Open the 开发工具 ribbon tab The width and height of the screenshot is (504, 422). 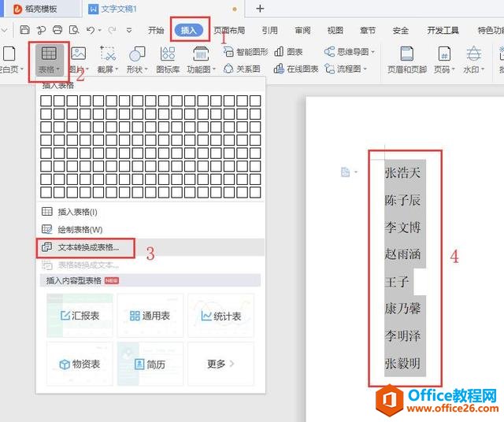[x=443, y=31]
